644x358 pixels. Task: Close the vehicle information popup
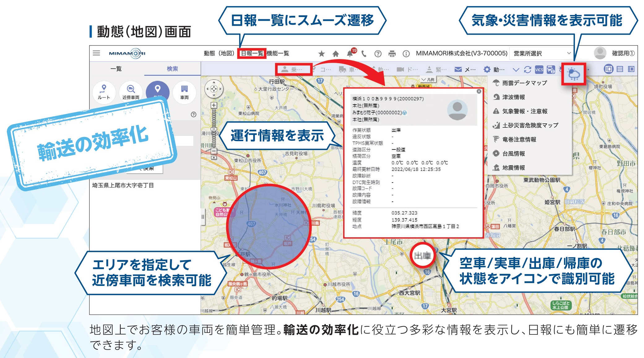(479, 91)
